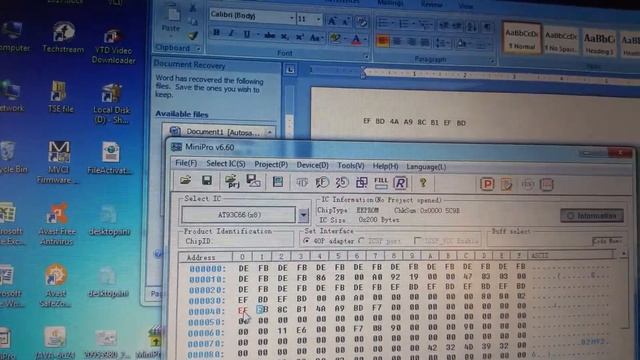The image size is (640, 360).
Task: Open the Select IC(S) menu
Action: point(226,164)
